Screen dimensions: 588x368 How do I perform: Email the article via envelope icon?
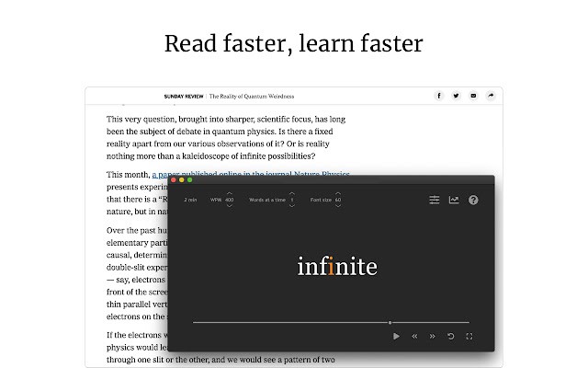pyautogui.click(x=473, y=96)
